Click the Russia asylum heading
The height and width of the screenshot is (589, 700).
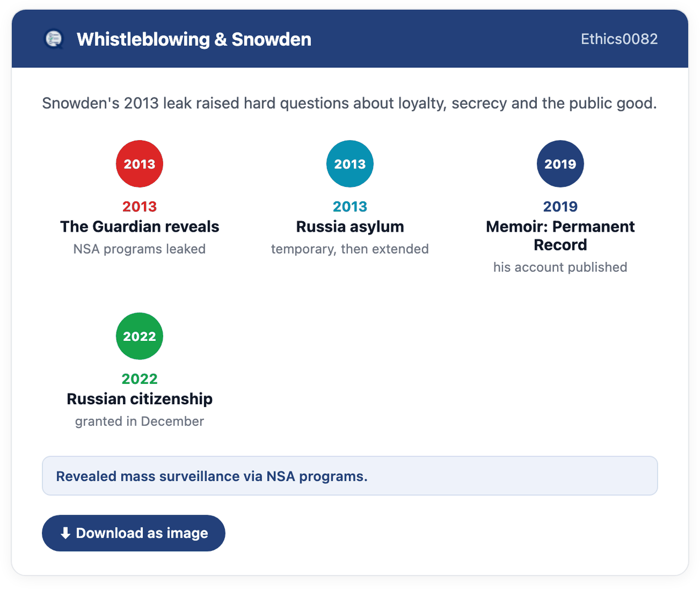(x=350, y=227)
